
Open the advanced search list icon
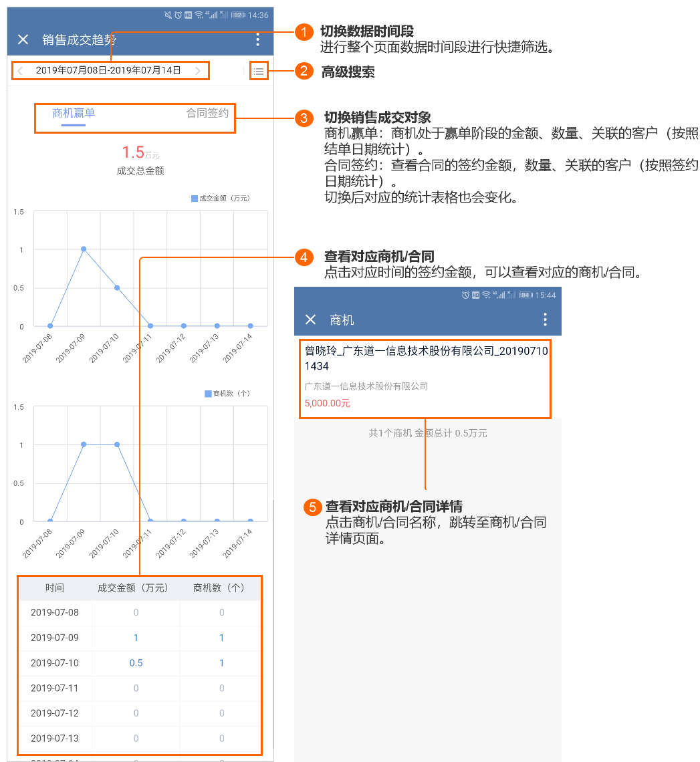(259, 72)
